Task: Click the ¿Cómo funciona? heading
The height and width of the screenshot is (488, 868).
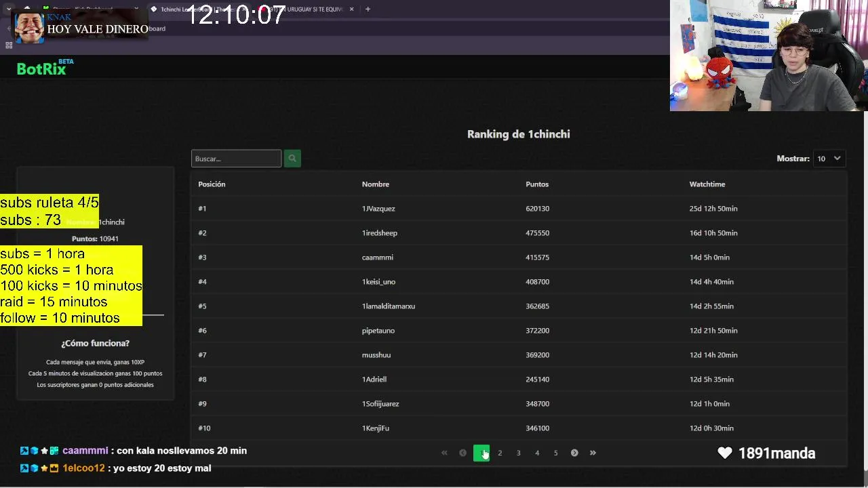Action: [95, 343]
